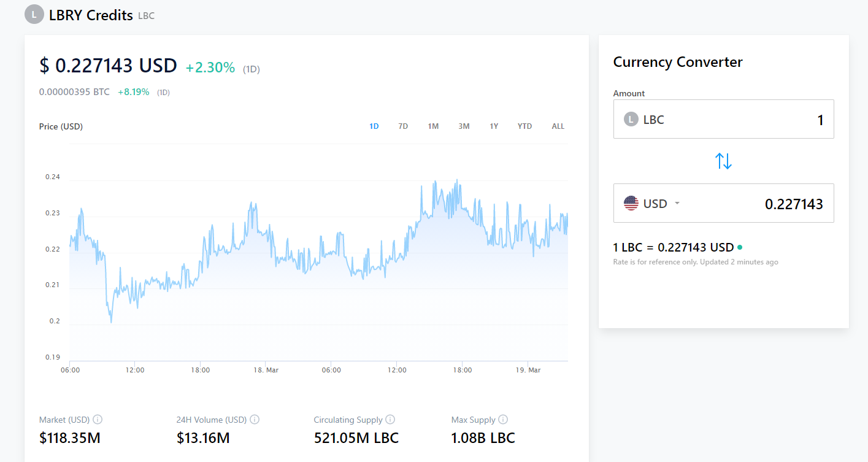Open info icon beside Max Supply
Viewport: 868px width, 462px height.
[503, 420]
